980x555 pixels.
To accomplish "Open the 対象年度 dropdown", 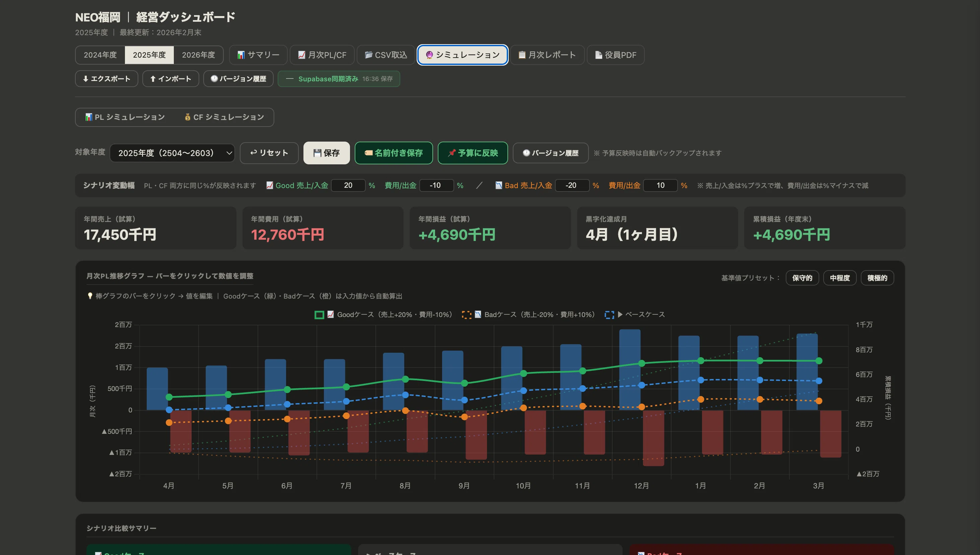I will (x=172, y=153).
